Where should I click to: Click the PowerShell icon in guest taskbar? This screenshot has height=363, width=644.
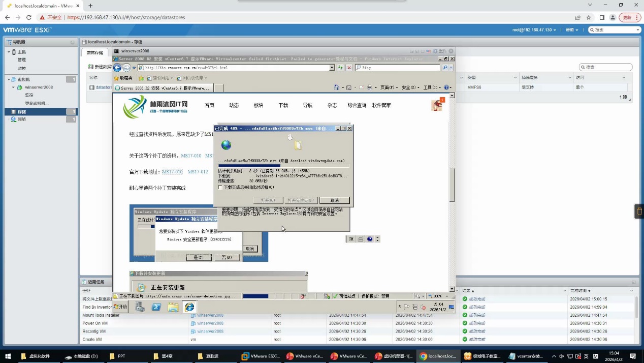[x=156, y=307]
